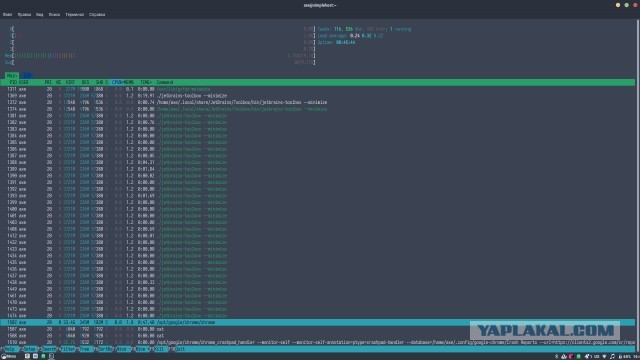Click F8 Nice plus
This screenshot has height=360, width=640.
tap(142, 349)
